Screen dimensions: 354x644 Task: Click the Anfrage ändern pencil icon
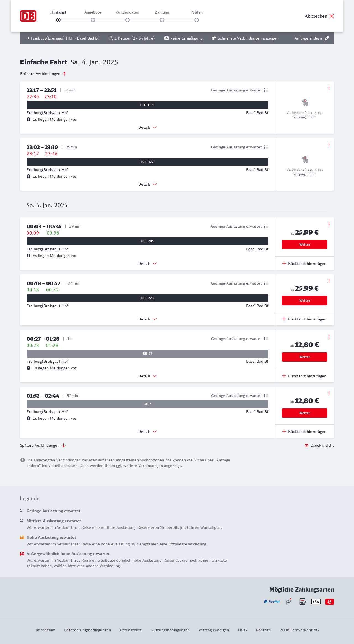point(327,38)
